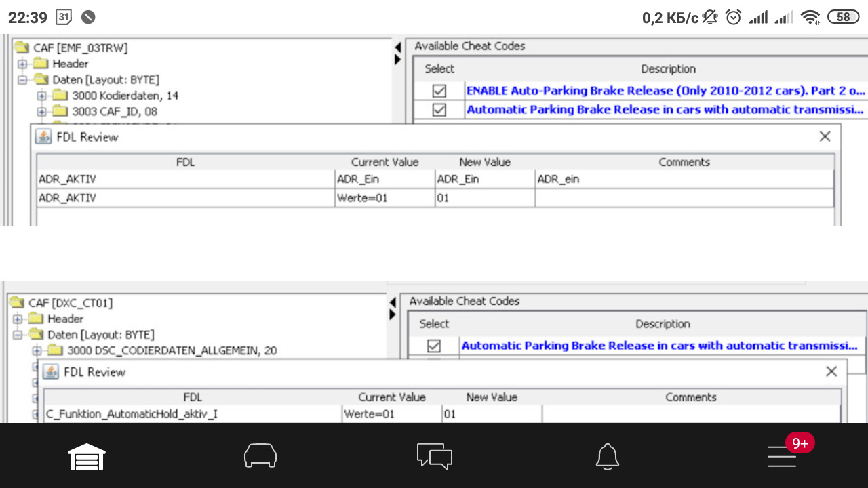
Task: Click the Java icon of lower FDL Review
Action: click(50, 372)
